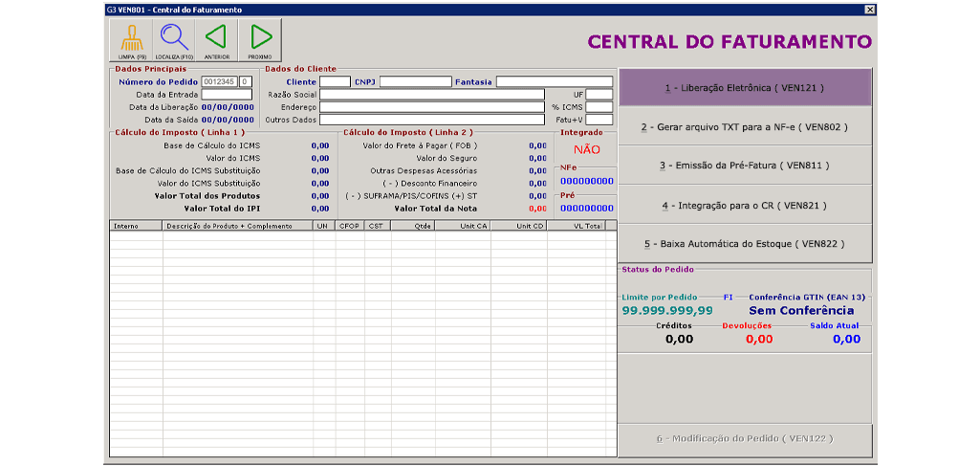Click the CNPJ input field
The image size is (980, 466).
[416, 82]
